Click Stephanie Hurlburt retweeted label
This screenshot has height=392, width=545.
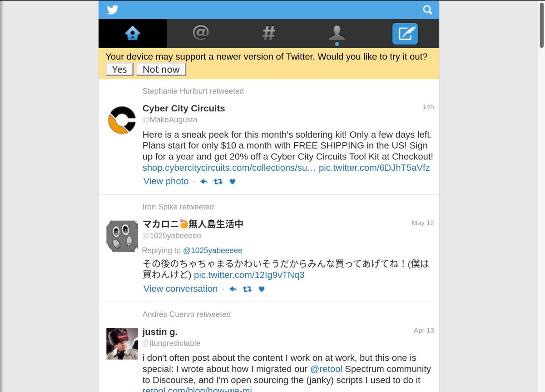(x=193, y=91)
